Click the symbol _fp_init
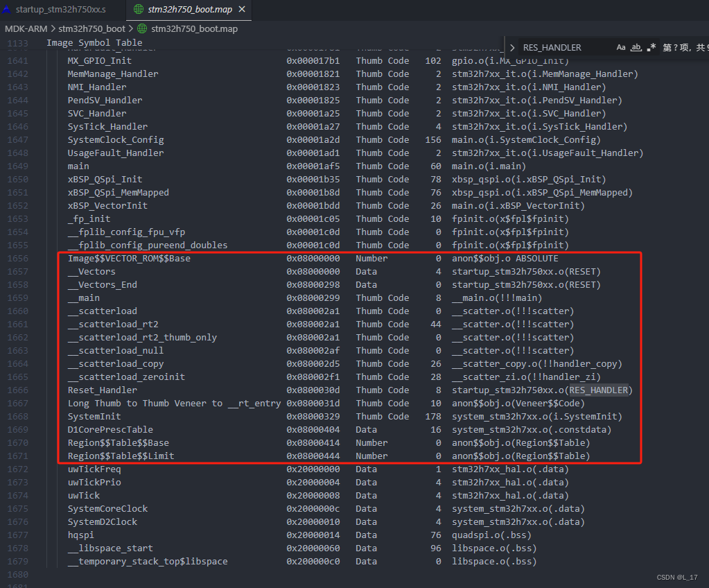The height and width of the screenshot is (588, 709). click(89, 218)
